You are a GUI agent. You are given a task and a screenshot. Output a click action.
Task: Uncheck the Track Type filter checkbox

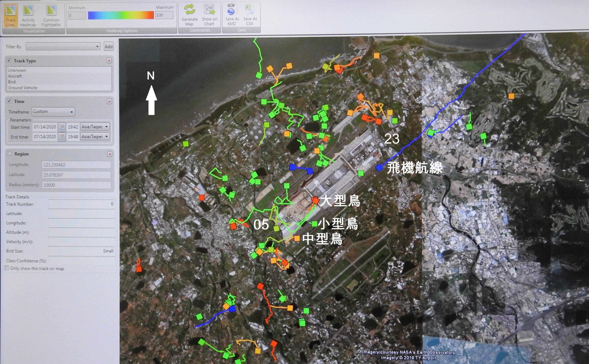click(x=9, y=60)
